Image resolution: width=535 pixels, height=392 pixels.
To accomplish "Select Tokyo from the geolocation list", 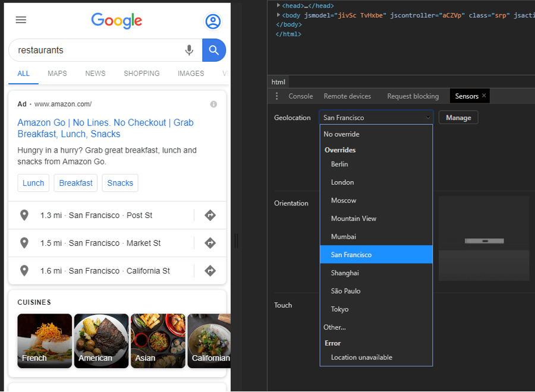I will 376,309.
